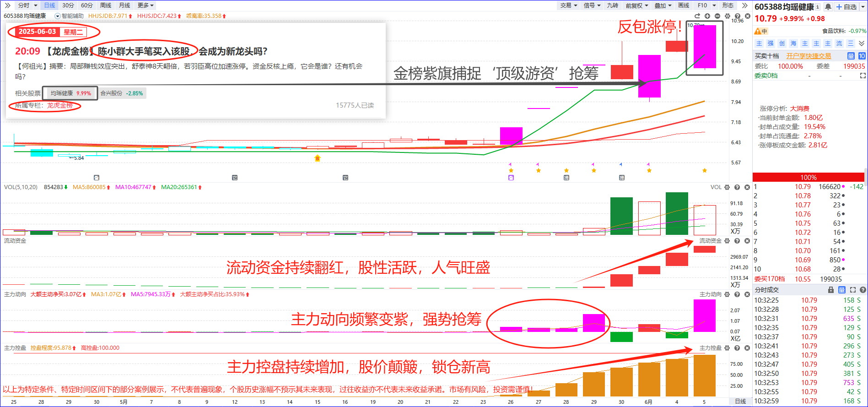868x407 pixels.
Task: Toggle 量 display in 买卖十档 header
Action: pyautogui.click(x=851, y=56)
